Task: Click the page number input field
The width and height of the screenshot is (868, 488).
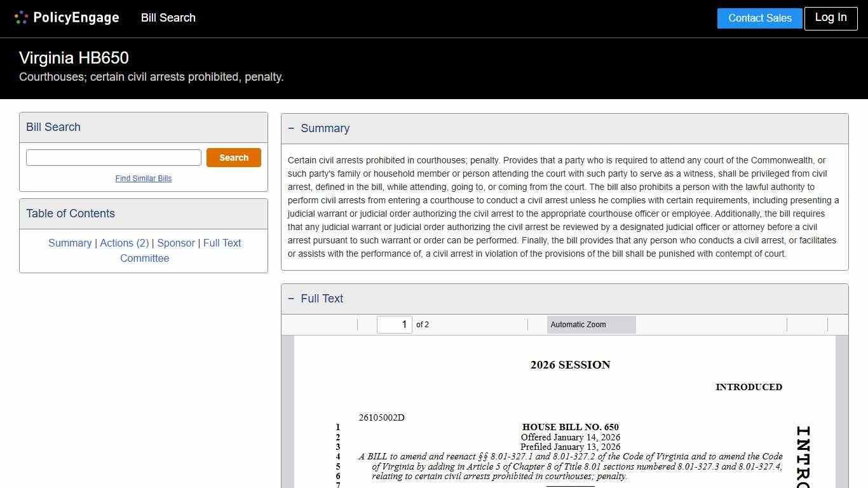Action: 394,324
